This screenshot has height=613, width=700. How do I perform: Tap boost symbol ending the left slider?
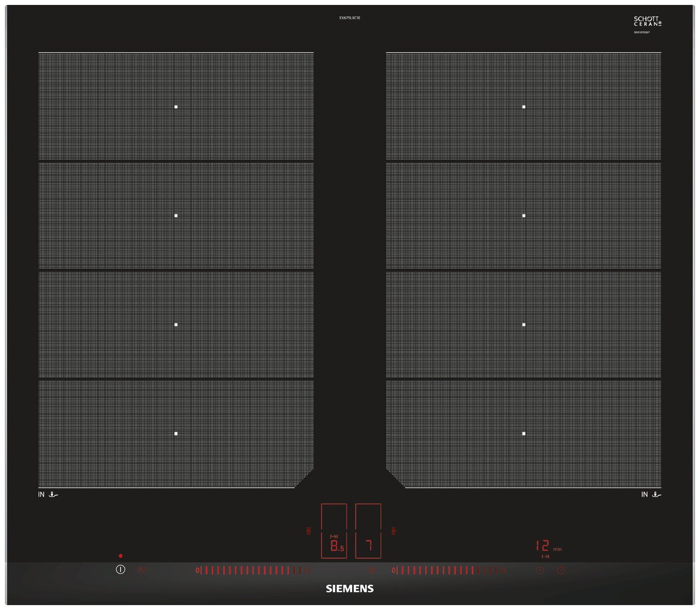(308, 571)
